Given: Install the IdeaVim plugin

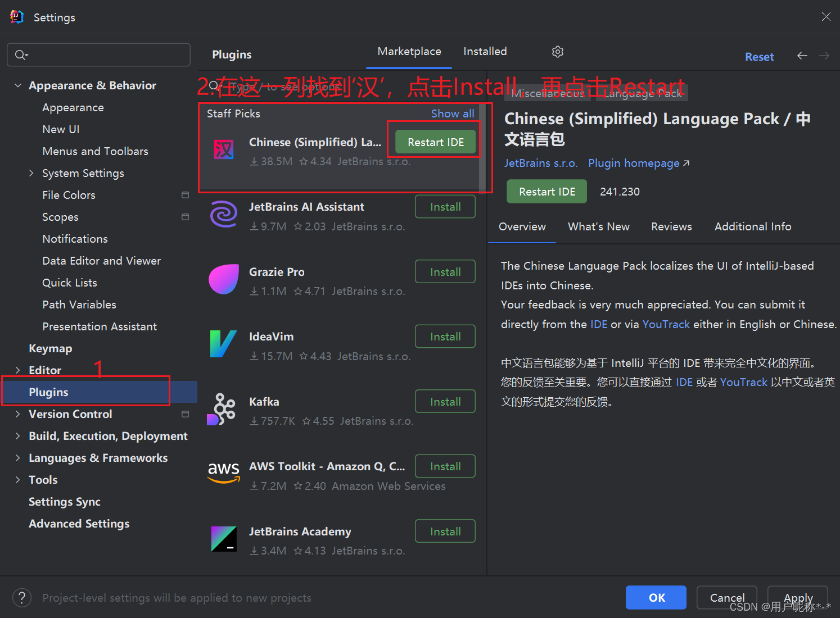Looking at the screenshot, I should 445,337.
